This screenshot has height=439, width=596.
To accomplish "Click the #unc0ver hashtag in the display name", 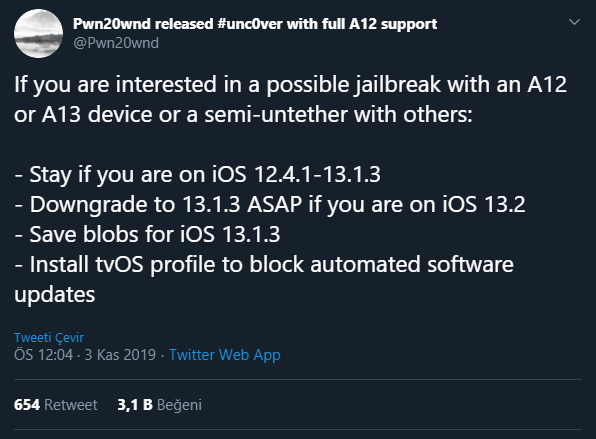I will pos(250,24).
